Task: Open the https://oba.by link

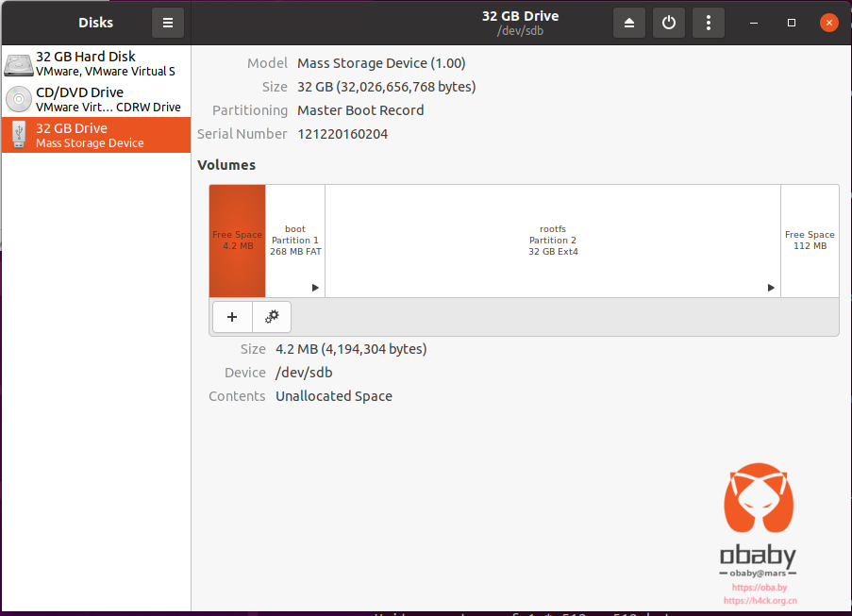Action: pyautogui.click(x=760, y=587)
